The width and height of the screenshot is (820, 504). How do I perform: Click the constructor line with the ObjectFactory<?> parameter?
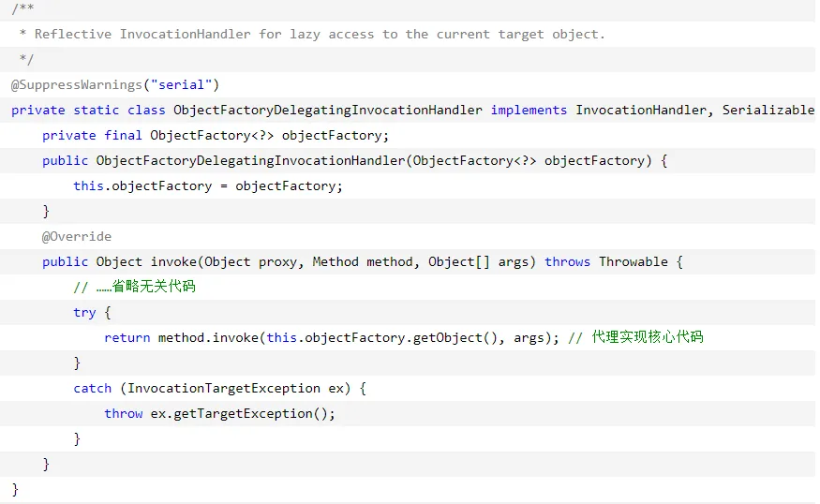[x=354, y=160]
